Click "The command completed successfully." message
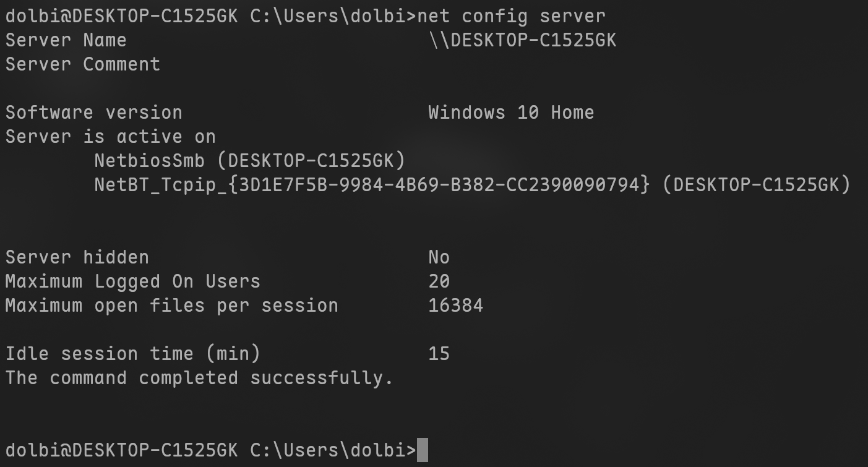 point(199,378)
